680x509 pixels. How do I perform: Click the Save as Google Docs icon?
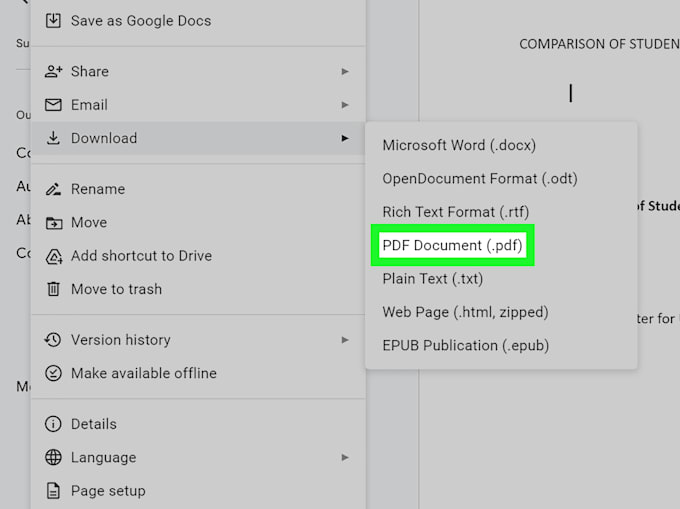coord(53,20)
